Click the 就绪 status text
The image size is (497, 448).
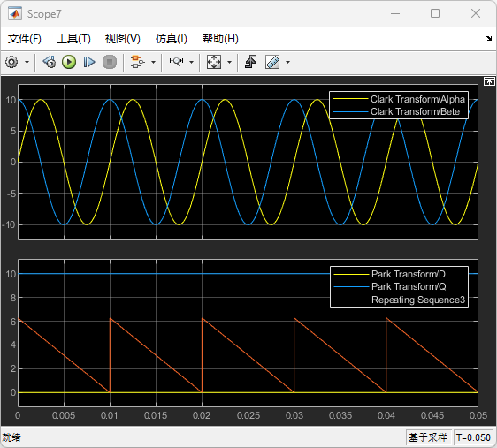(x=11, y=437)
